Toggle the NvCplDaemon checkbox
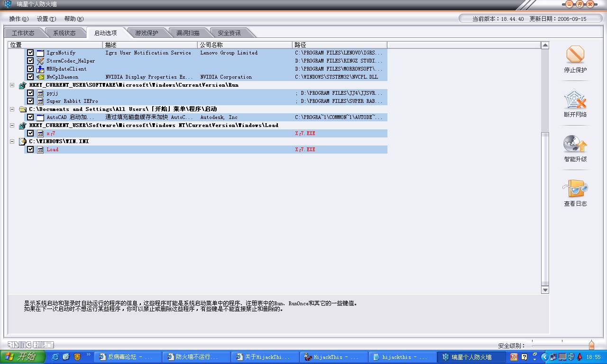 pyautogui.click(x=30, y=77)
